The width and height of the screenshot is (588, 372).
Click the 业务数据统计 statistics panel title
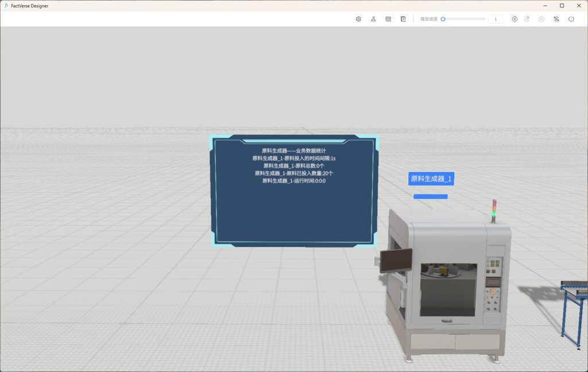pyautogui.click(x=293, y=150)
